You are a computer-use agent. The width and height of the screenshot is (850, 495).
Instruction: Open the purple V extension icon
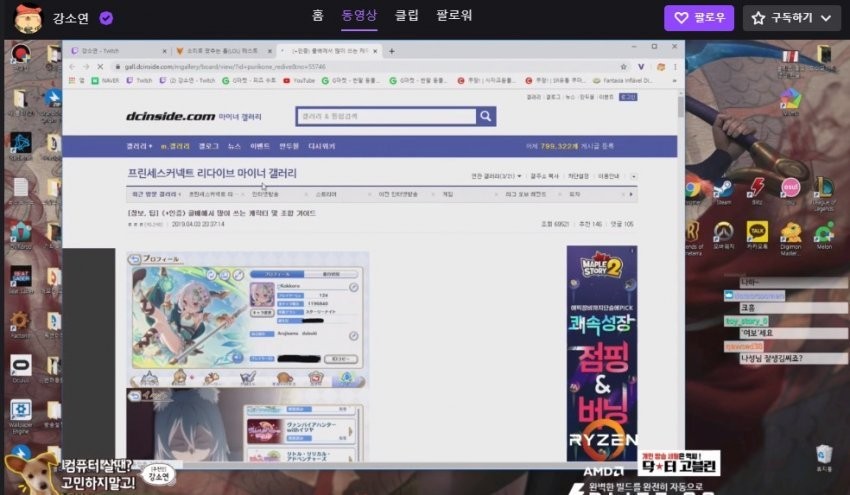641,67
